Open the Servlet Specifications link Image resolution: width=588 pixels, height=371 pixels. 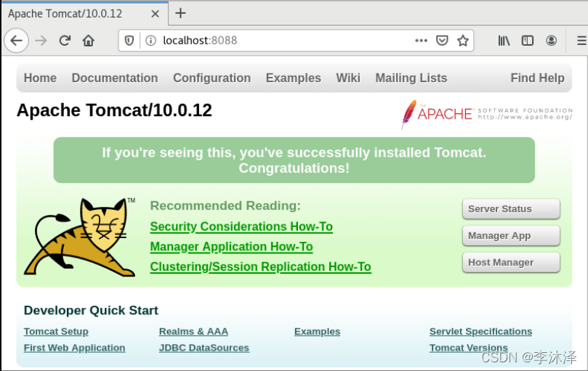480,332
